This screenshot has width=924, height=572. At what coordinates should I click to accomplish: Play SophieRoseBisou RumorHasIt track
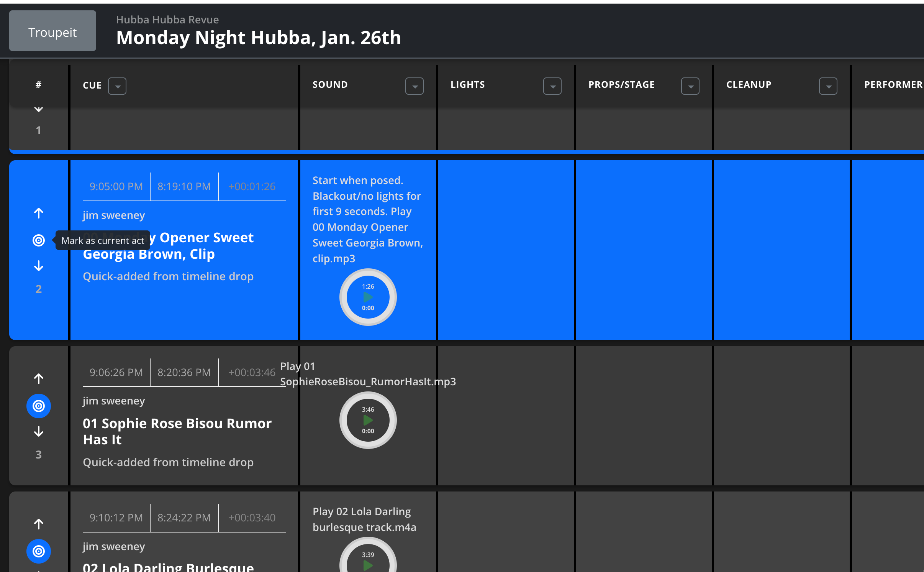368,420
